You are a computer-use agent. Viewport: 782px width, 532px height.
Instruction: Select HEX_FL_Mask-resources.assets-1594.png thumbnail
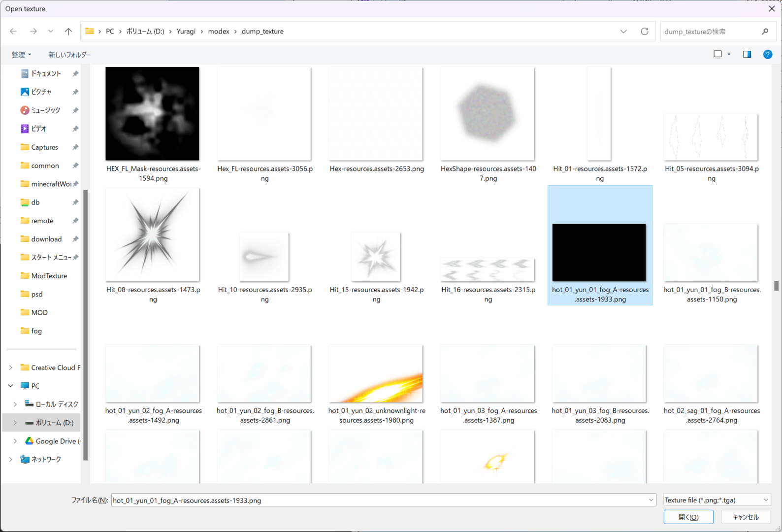153,114
